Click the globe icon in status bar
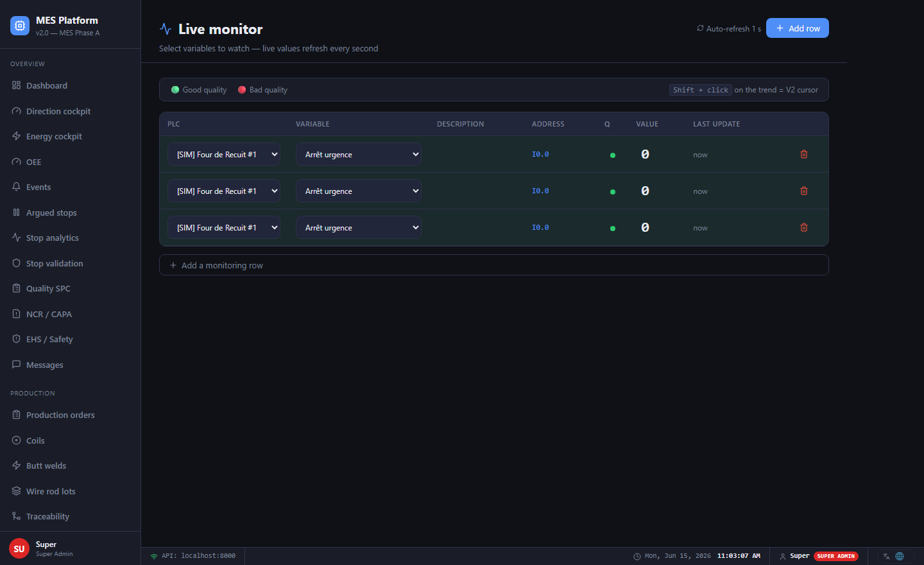 pos(900,556)
